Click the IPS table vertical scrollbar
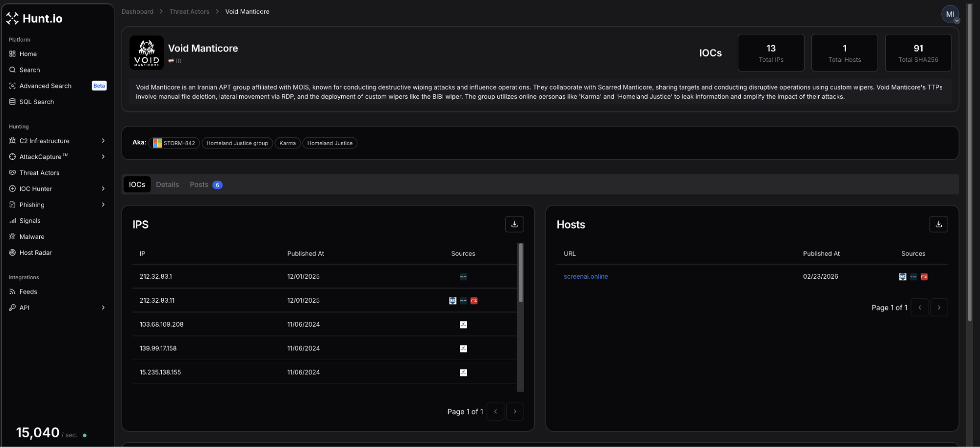The image size is (980, 447). [520, 273]
